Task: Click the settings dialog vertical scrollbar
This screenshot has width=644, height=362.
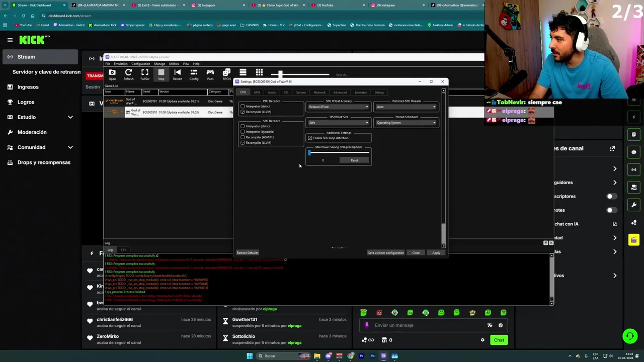Action: pyautogui.click(x=443, y=168)
